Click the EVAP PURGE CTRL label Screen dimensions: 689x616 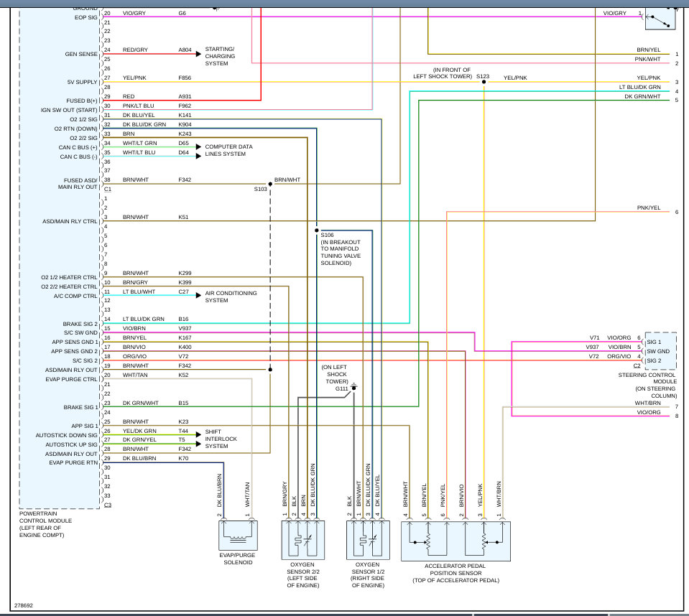71,379
